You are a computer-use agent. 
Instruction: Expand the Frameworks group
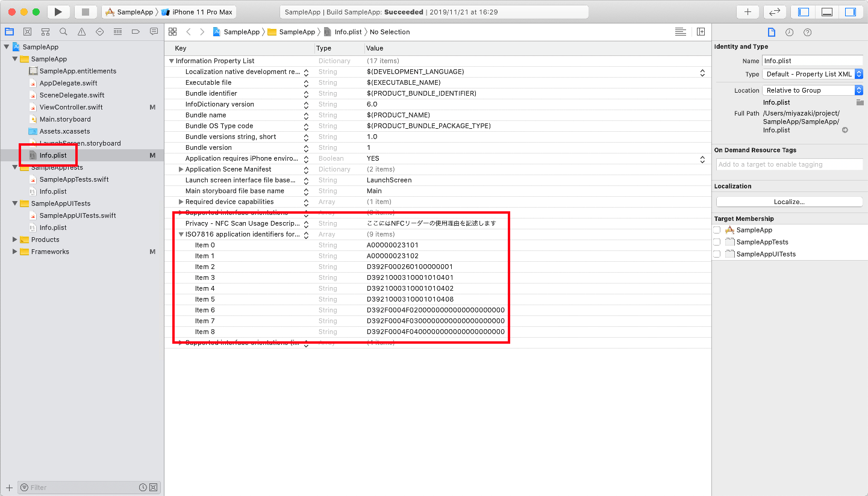pyautogui.click(x=15, y=252)
